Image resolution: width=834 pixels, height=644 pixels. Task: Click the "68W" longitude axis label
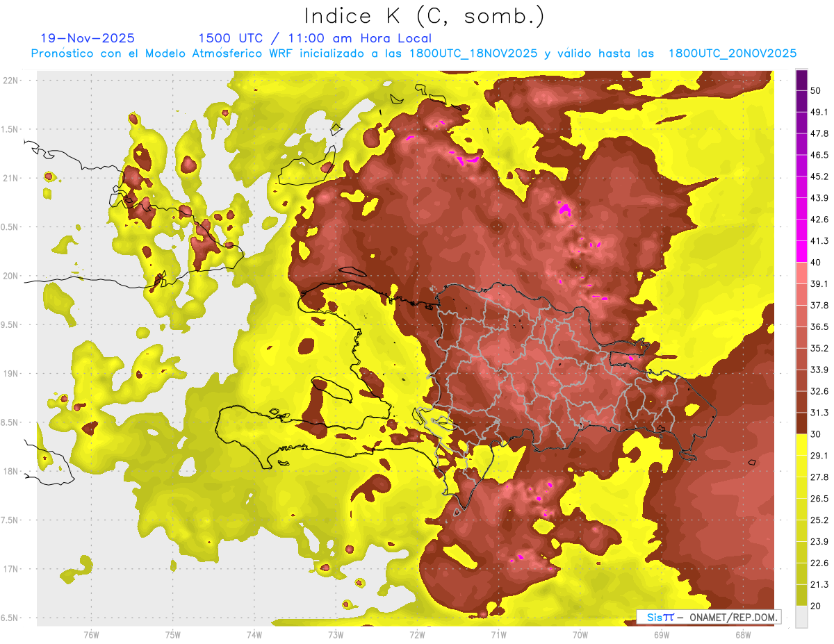pyautogui.click(x=742, y=635)
